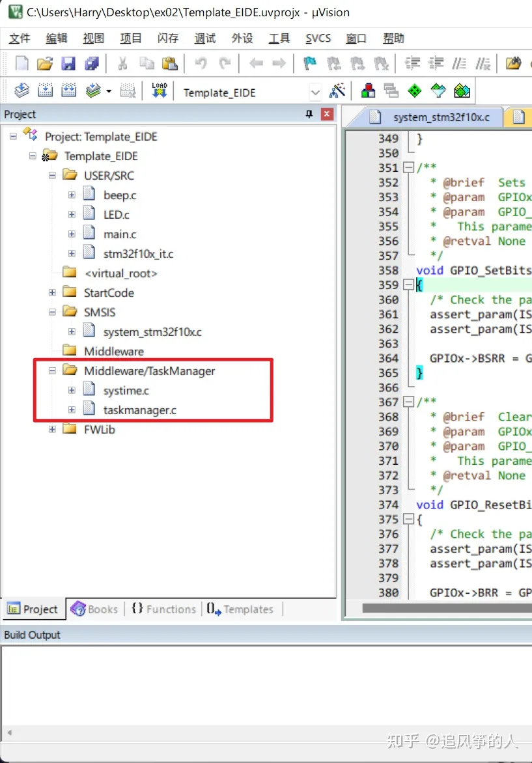Collapse the Project: Template_EIDE root node

(x=13, y=136)
